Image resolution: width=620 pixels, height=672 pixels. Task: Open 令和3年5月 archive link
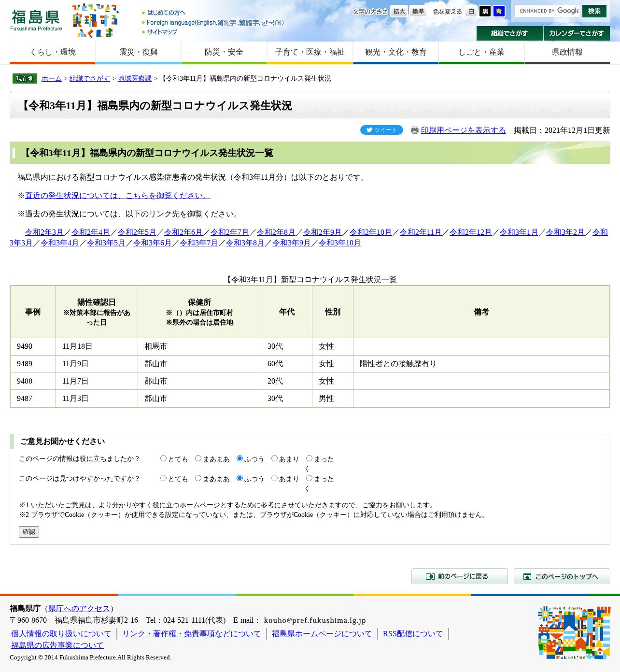pyautogui.click(x=106, y=243)
